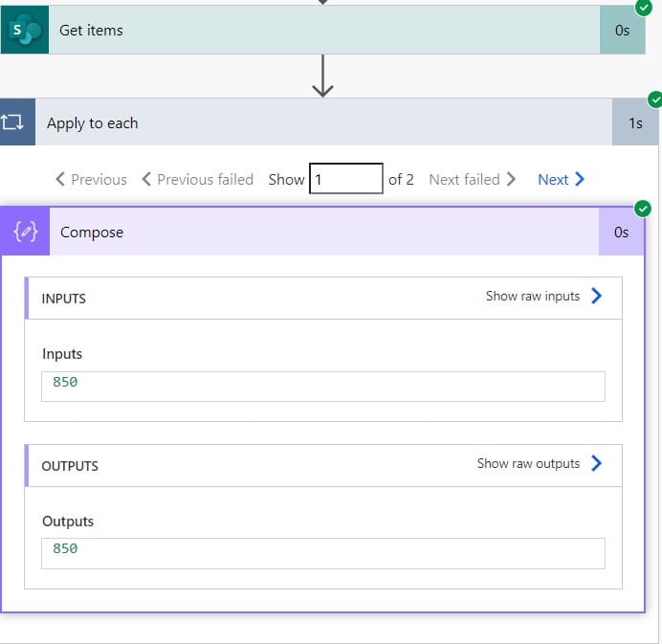Go to Previous iteration
This screenshot has width=662, height=644.
pyautogui.click(x=91, y=180)
